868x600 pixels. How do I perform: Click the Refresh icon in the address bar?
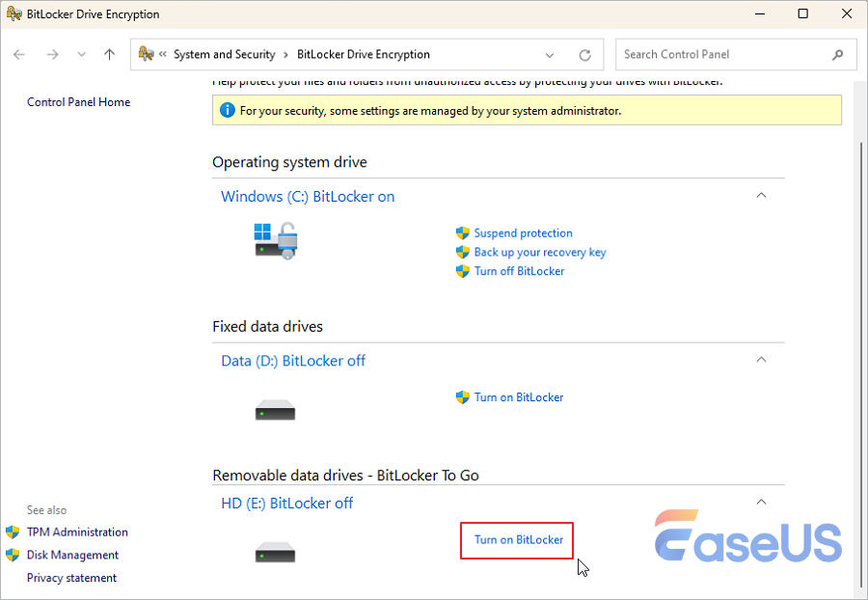[x=584, y=55]
